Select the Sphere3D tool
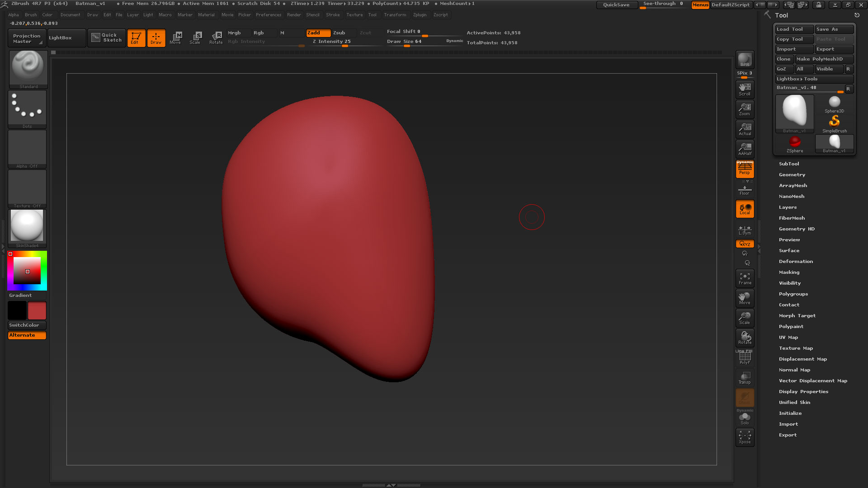The width and height of the screenshot is (868, 488). (x=834, y=104)
